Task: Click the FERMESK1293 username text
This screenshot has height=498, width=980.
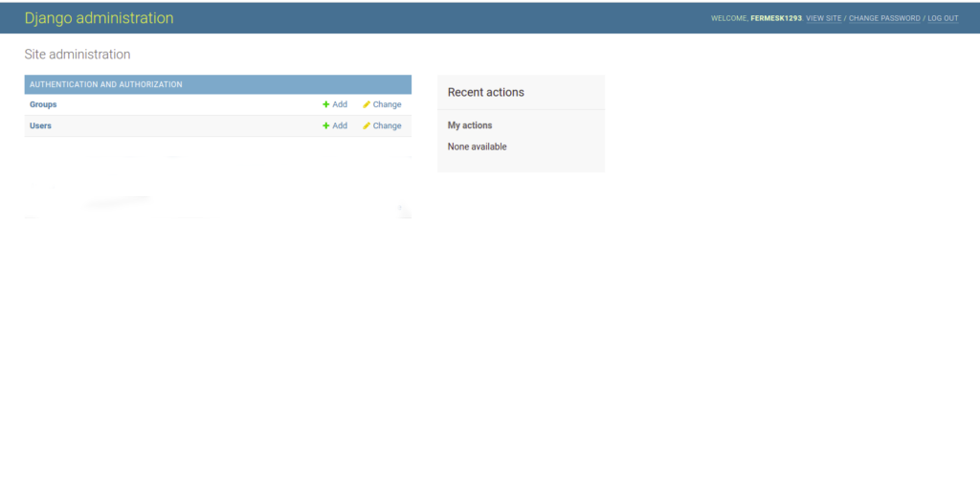Action: click(x=775, y=19)
